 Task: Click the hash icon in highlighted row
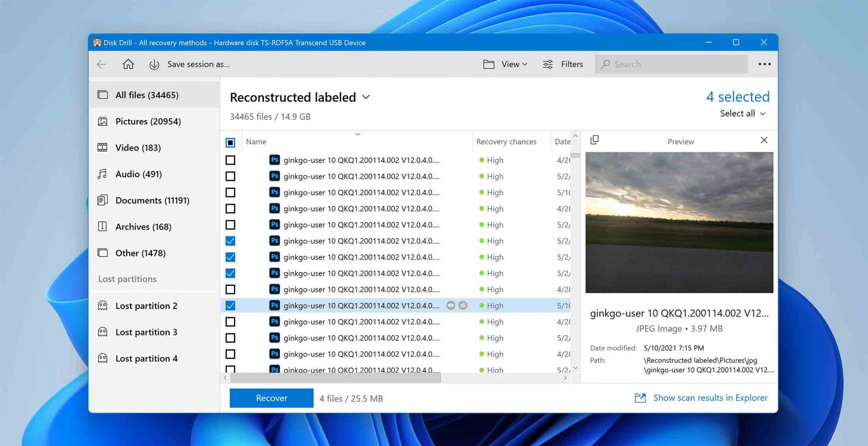pyautogui.click(x=463, y=305)
